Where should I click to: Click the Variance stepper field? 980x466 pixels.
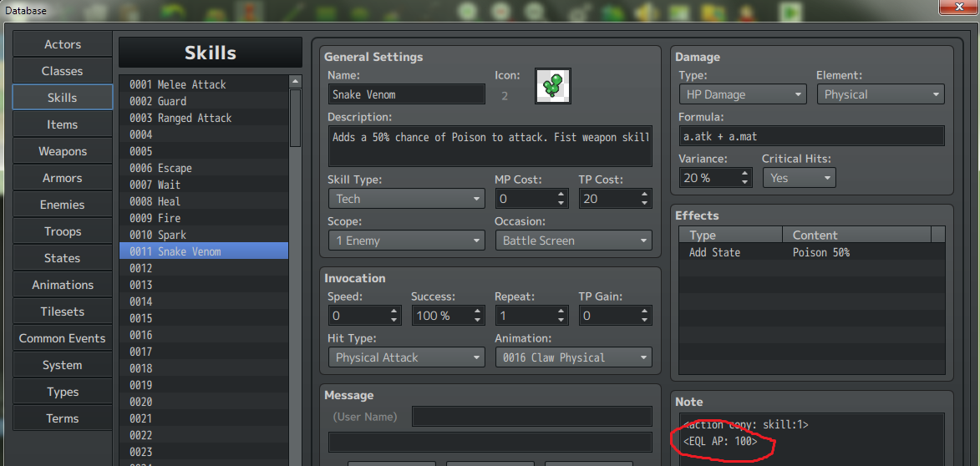716,178
